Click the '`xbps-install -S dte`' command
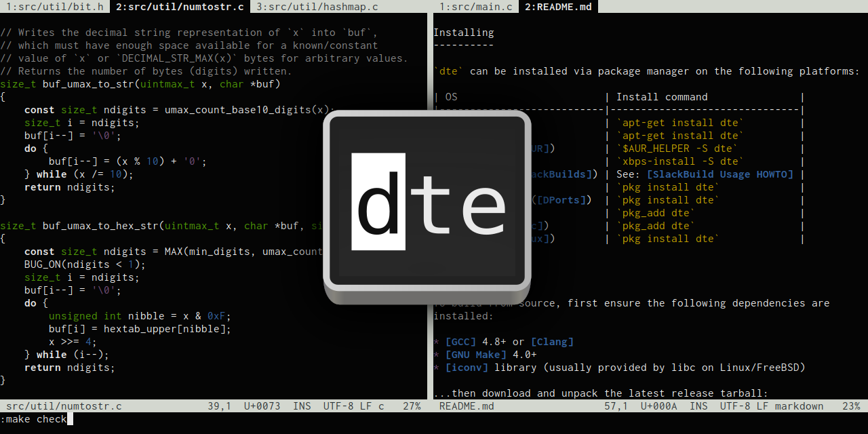Viewport: 868px width, 434px height. tap(680, 161)
